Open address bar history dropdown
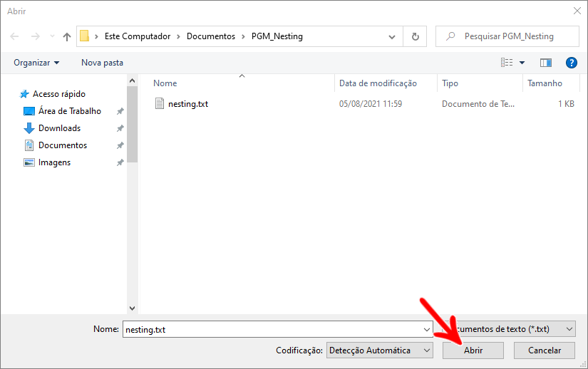 coord(392,37)
